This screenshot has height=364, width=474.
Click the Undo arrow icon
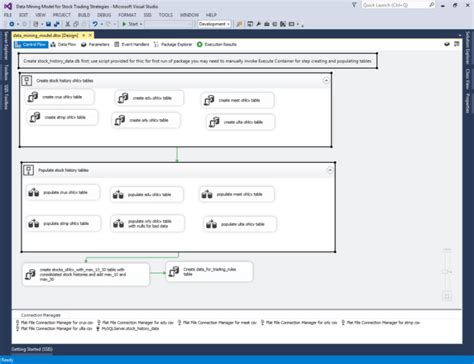click(95, 24)
